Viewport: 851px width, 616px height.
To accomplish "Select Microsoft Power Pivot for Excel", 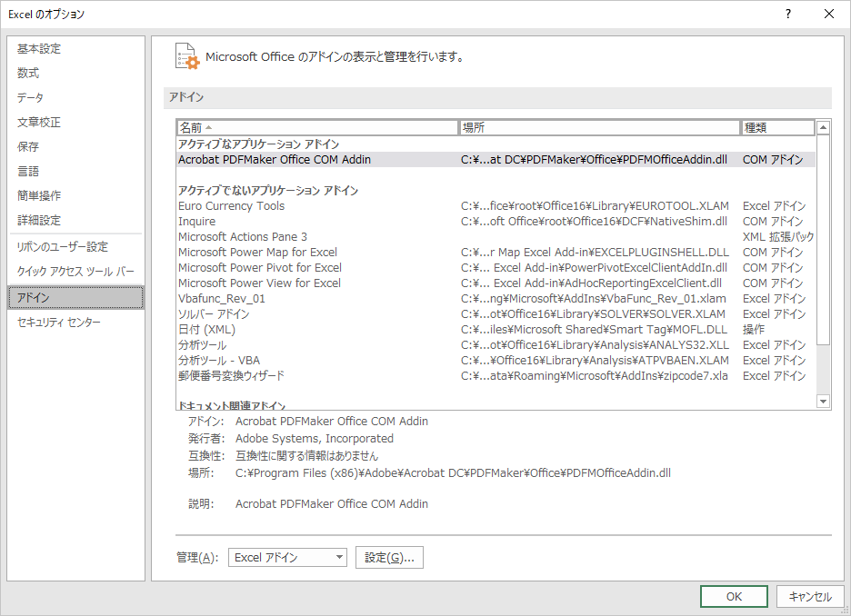I will point(496,268).
